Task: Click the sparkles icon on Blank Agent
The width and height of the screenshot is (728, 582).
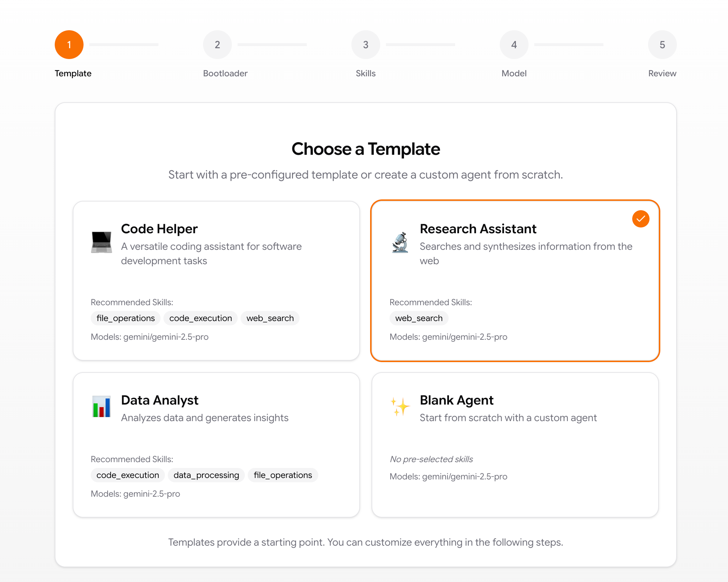Action: (400, 407)
